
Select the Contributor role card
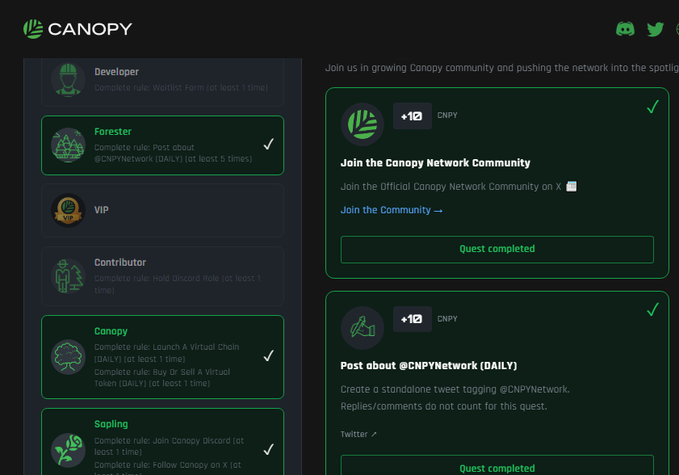(162, 276)
